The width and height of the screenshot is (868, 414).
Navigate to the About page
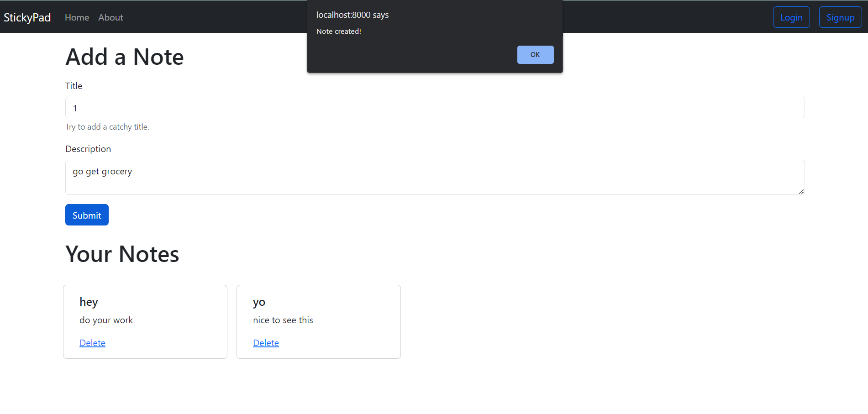(x=110, y=17)
